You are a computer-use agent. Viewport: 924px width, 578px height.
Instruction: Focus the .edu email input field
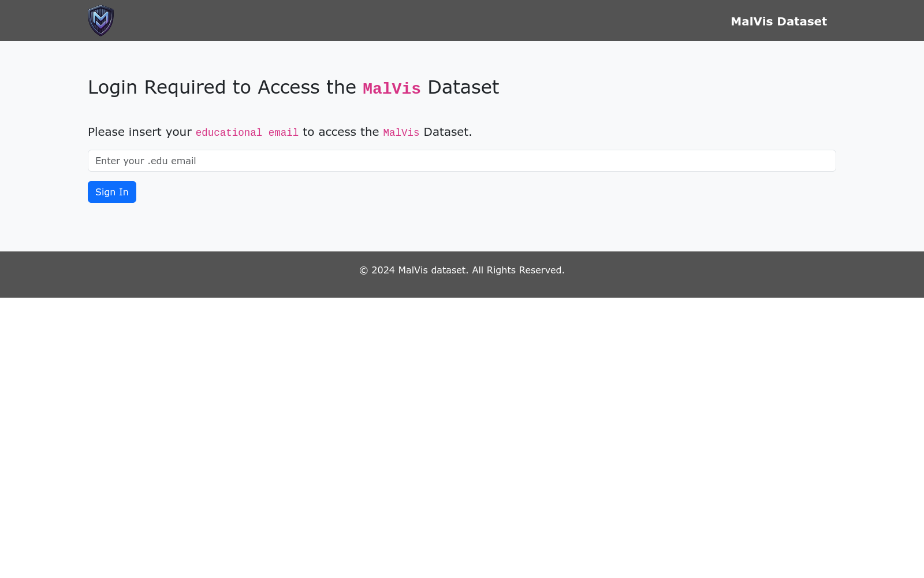461,161
